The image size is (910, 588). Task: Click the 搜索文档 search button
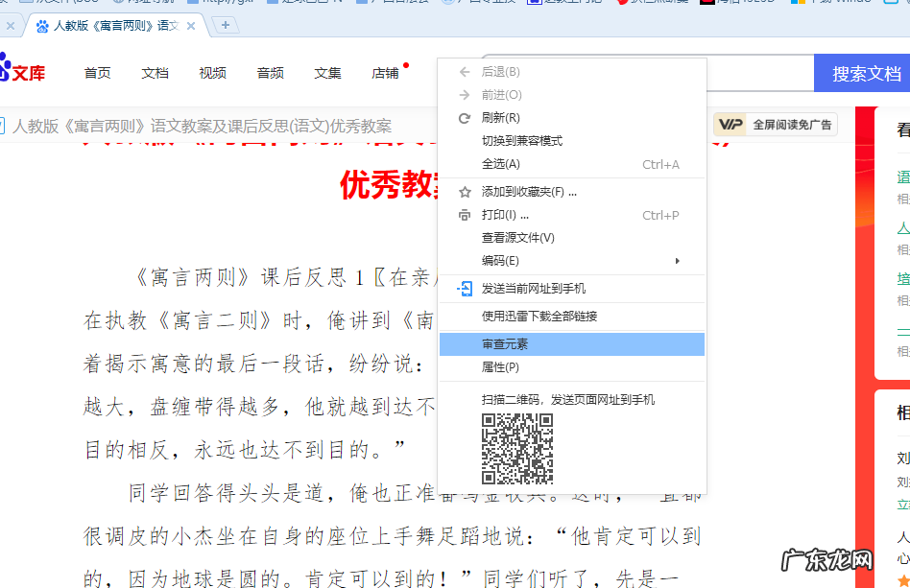(x=862, y=72)
